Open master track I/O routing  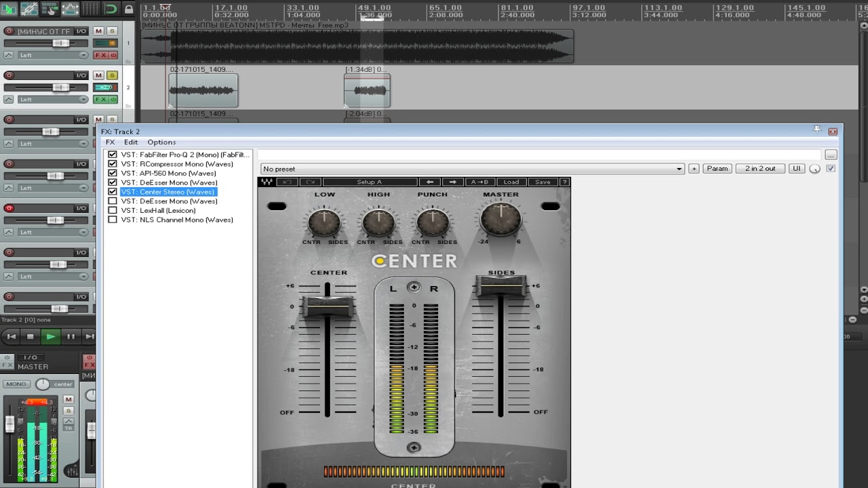pyautogui.click(x=31, y=357)
